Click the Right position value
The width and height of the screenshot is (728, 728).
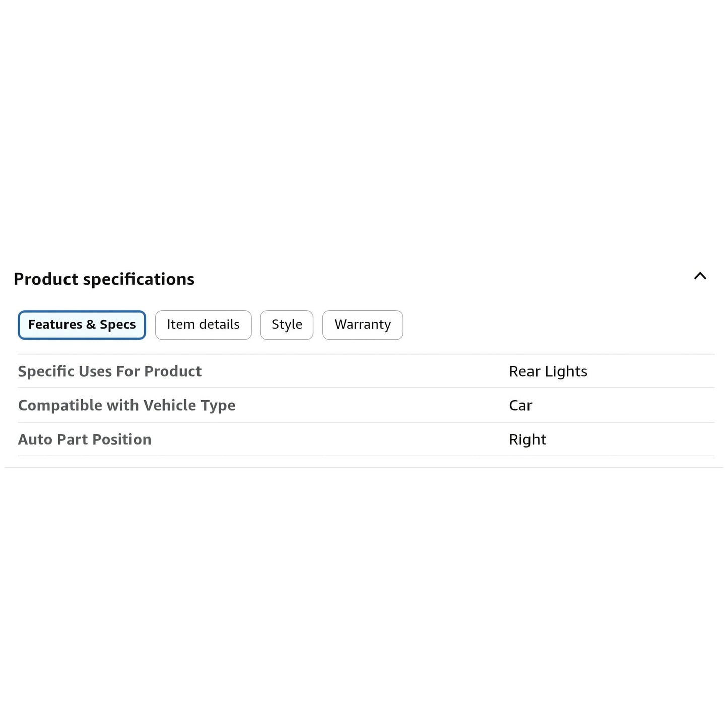527,439
